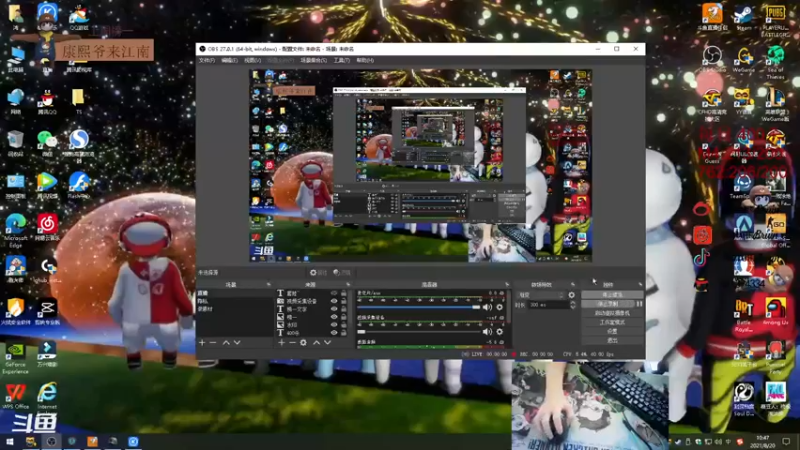The height and width of the screenshot is (450, 800).
Task: Lock the 视频采集设备 source row
Action: [x=344, y=301]
